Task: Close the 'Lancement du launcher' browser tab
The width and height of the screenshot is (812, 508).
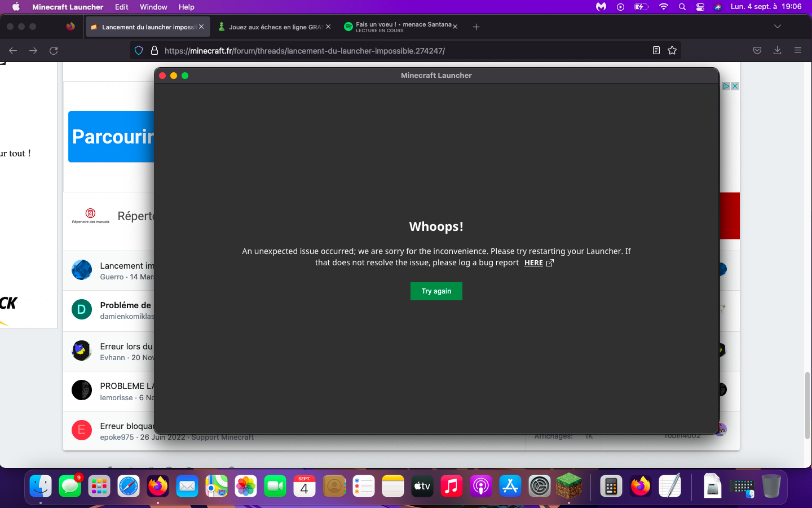Action: tap(201, 27)
